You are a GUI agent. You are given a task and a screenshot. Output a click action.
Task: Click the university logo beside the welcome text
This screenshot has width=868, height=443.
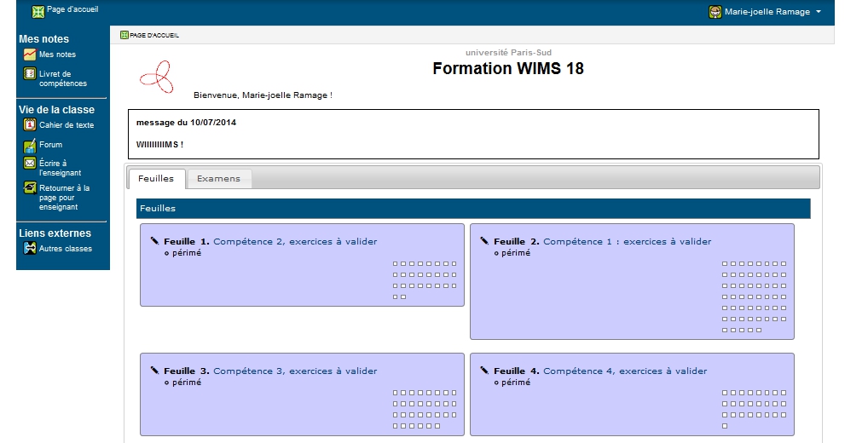click(x=157, y=78)
